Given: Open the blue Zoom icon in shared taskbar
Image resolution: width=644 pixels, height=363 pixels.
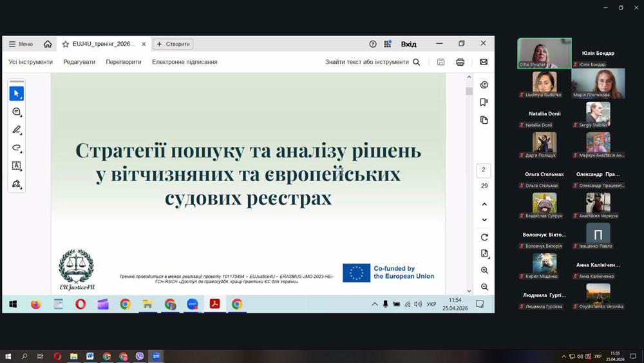Looking at the screenshot, I should pos(192,304).
